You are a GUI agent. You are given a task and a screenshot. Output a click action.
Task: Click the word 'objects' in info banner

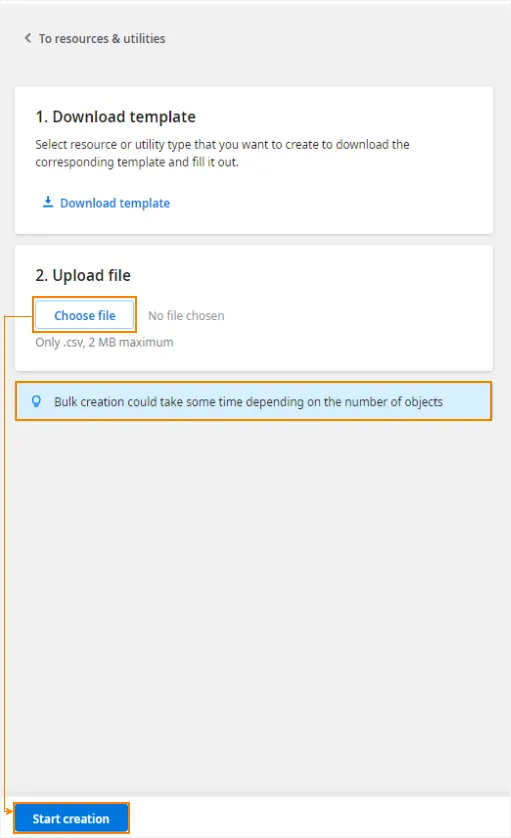(423, 402)
